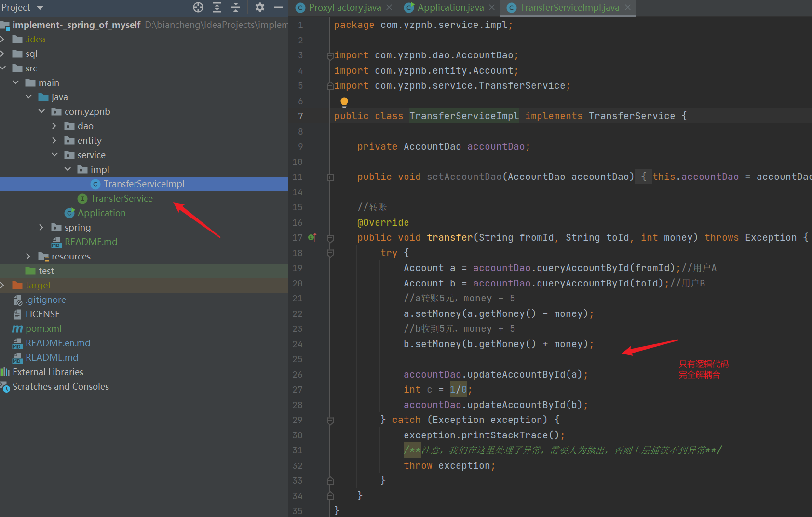Click the Select Opened File crosshair icon

point(198,7)
